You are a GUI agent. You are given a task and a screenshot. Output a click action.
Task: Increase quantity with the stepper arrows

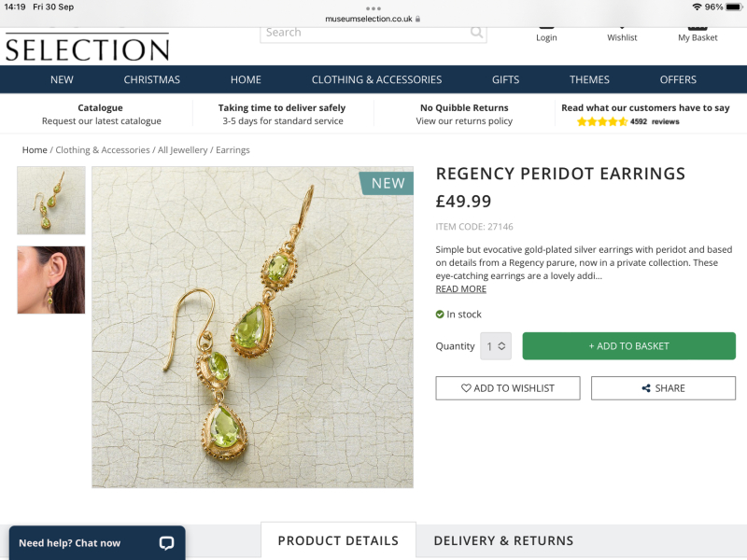(x=504, y=345)
